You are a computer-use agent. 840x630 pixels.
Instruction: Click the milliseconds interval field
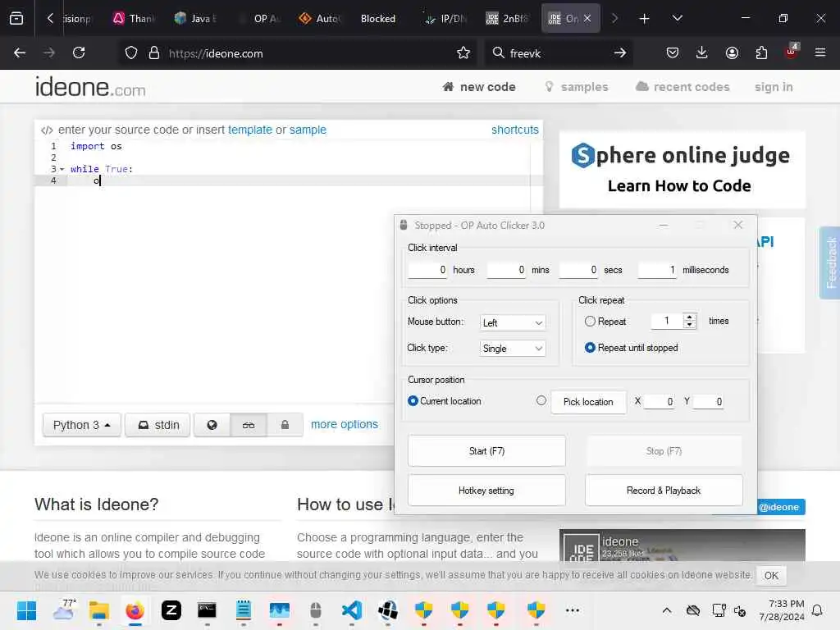(x=658, y=269)
